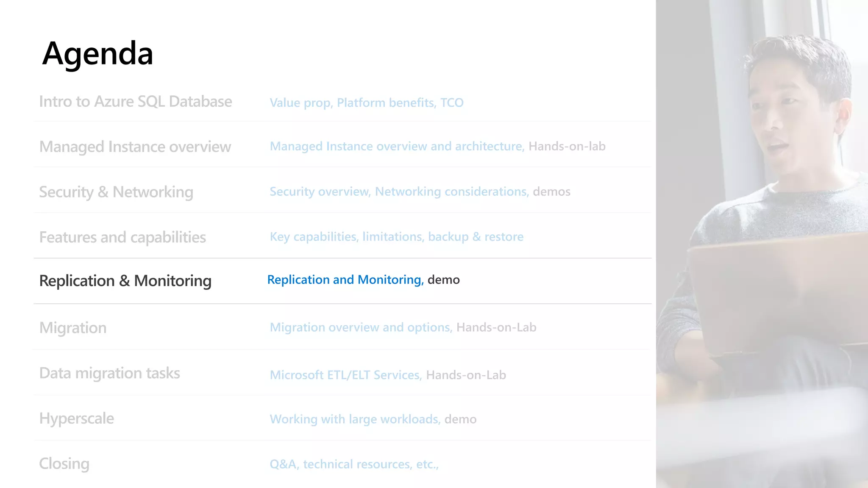
Task: Click the photo of man with laptop
Action: [762, 244]
